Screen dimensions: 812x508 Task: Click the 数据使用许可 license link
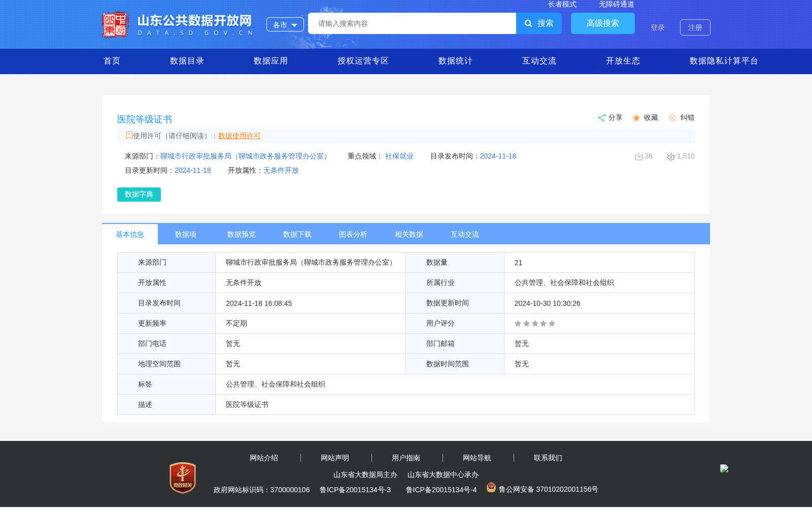pyautogui.click(x=240, y=136)
